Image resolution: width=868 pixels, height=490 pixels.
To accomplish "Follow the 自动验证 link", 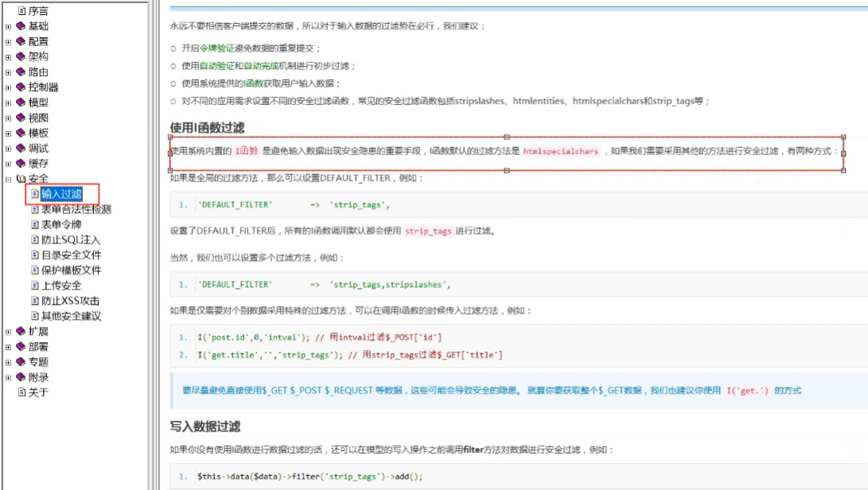I will tap(217, 66).
